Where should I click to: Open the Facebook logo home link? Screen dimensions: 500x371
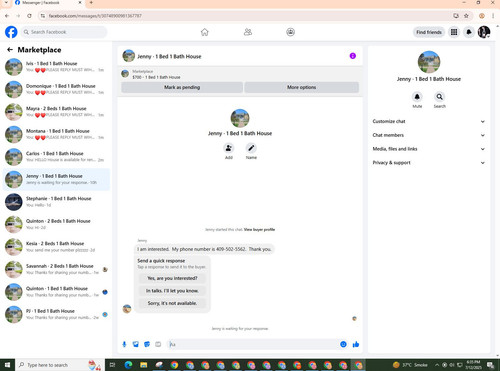click(11, 32)
